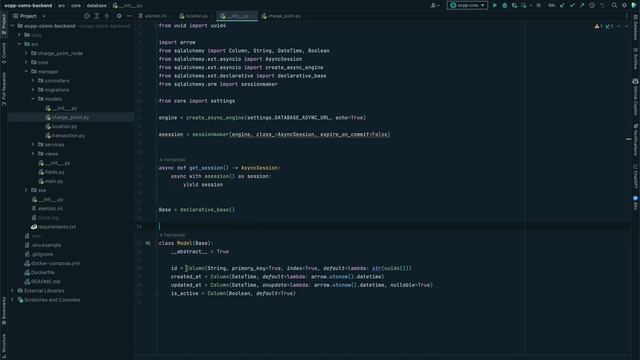
Task: Open charge_point.py in project tree
Action: (x=70, y=117)
